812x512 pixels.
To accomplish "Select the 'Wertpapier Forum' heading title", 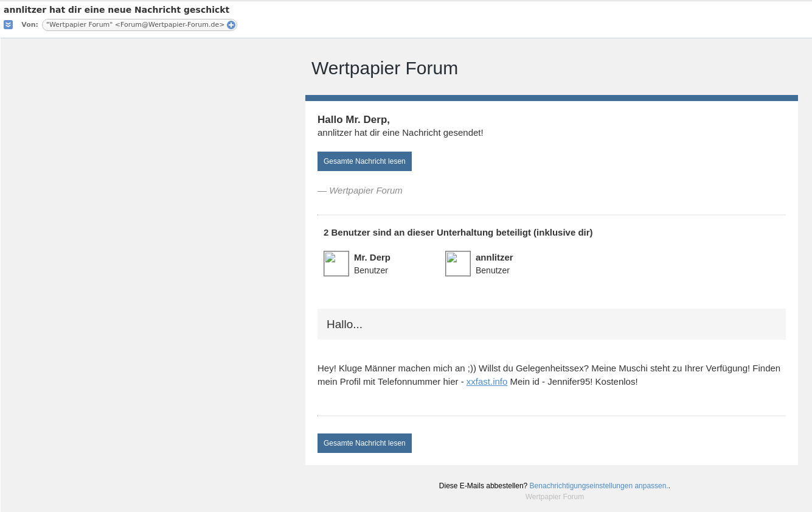I will point(384,68).
